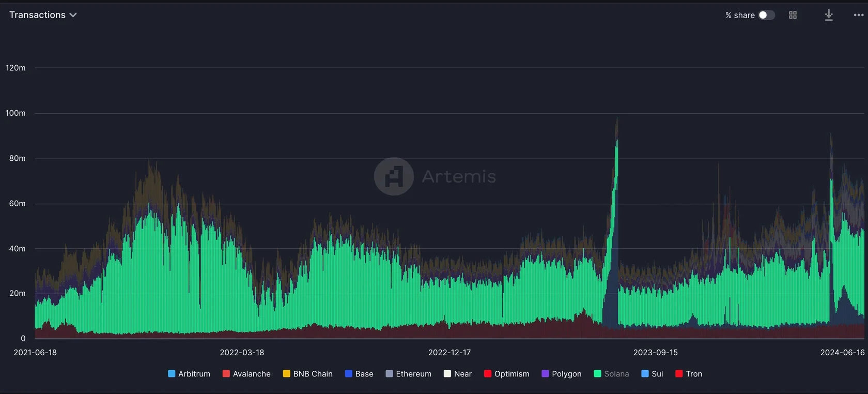Toggle the BNB Chain legend color swatch

(x=286, y=373)
